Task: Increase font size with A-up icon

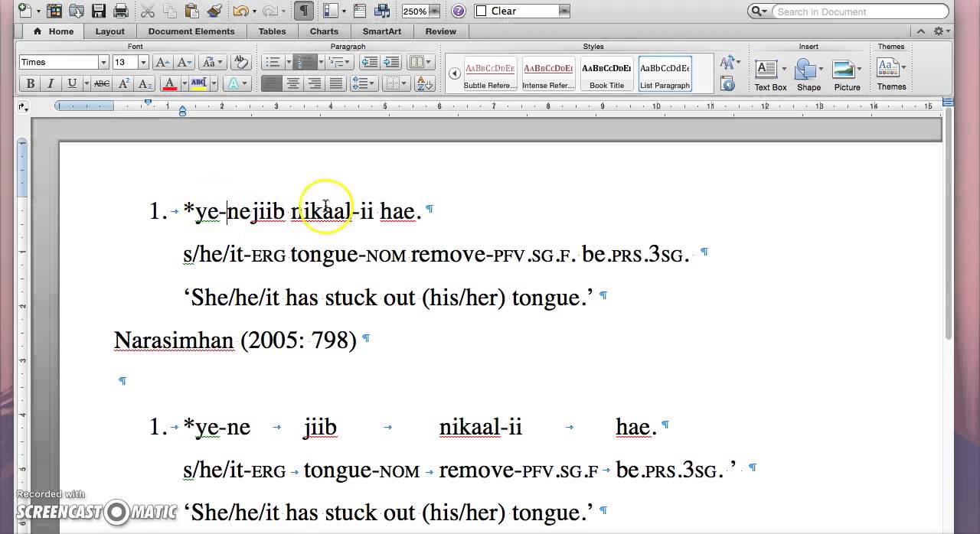Action: [x=162, y=62]
